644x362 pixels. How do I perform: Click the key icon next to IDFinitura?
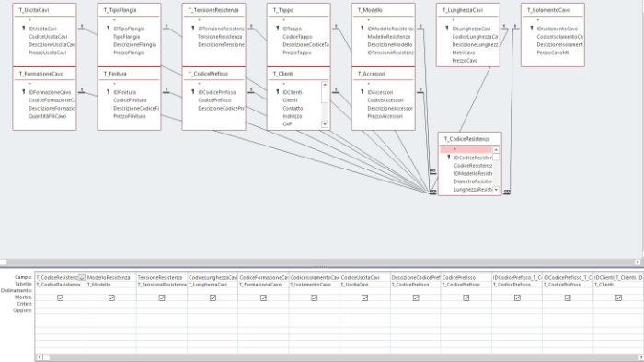tap(109, 92)
